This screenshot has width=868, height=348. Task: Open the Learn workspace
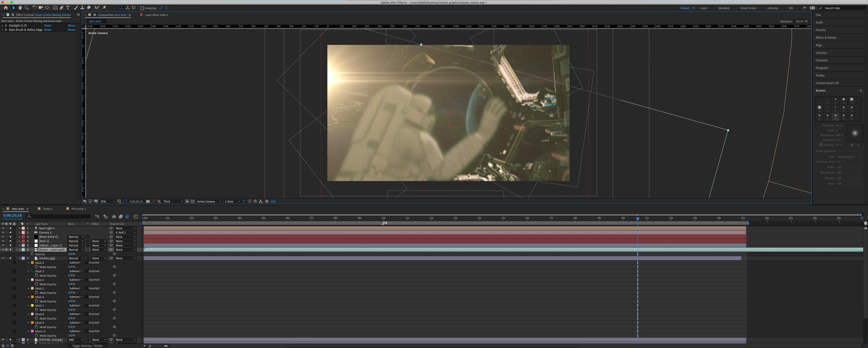click(704, 8)
